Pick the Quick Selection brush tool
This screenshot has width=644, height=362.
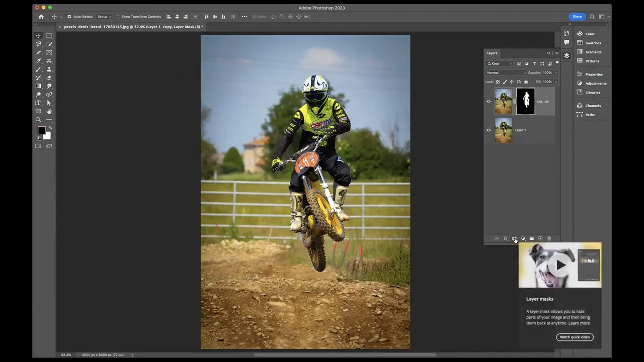click(x=49, y=44)
